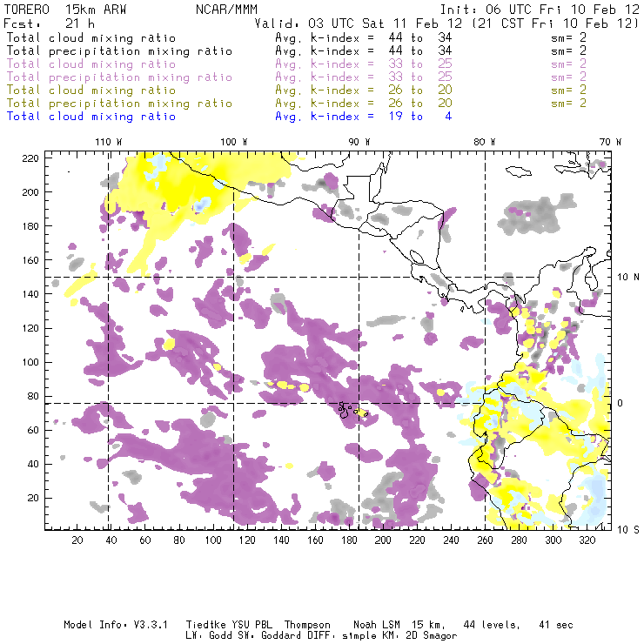Select the 'Noah LSM' text
Viewport: 644px width, 644px height.
pyautogui.click(x=377, y=625)
